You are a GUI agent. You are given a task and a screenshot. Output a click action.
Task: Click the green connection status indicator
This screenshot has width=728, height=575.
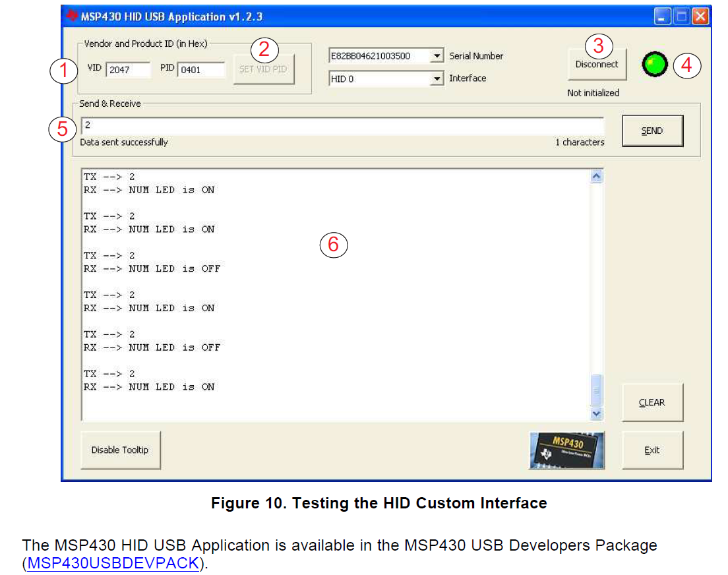point(655,65)
